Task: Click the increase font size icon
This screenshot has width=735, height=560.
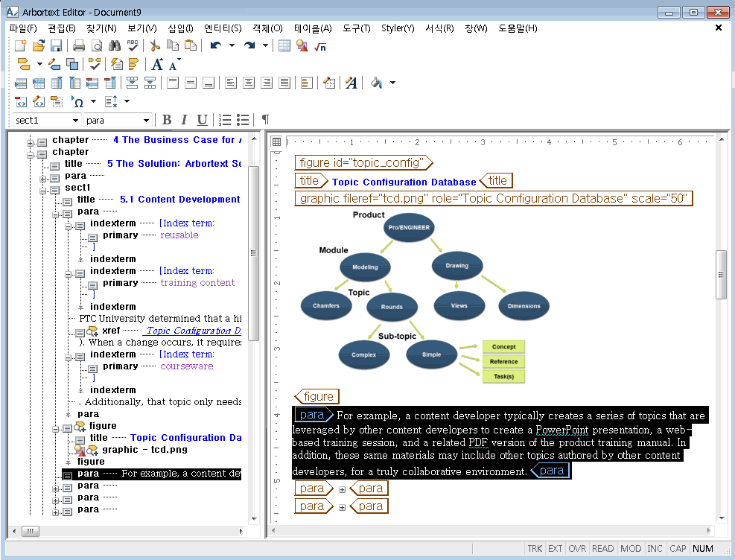Action: (157, 64)
